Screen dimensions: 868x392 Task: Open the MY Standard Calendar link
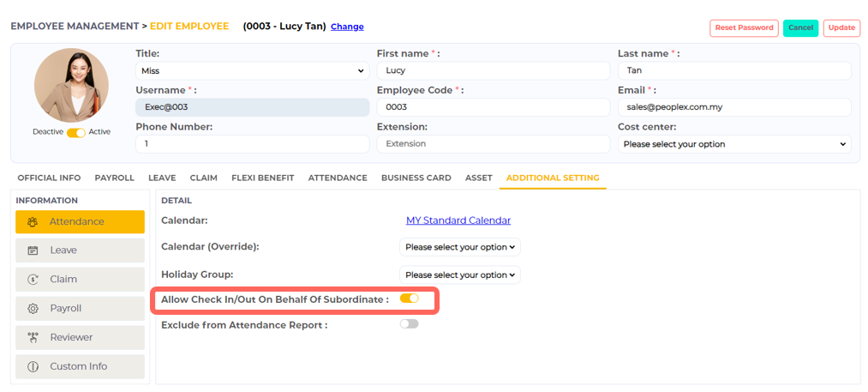458,220
